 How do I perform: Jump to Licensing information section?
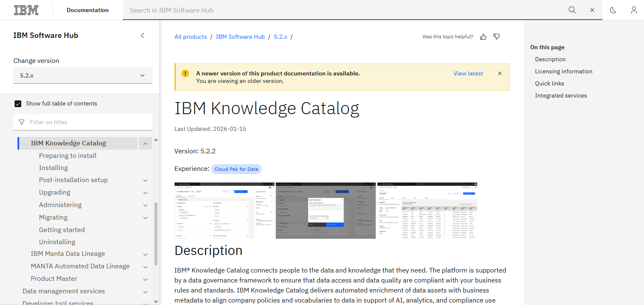click(564, 71)
